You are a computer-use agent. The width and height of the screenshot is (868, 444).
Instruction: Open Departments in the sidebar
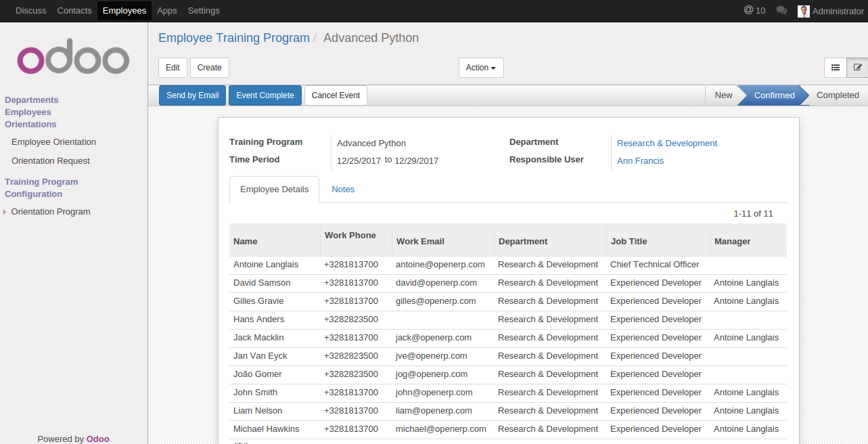point(32,100)
